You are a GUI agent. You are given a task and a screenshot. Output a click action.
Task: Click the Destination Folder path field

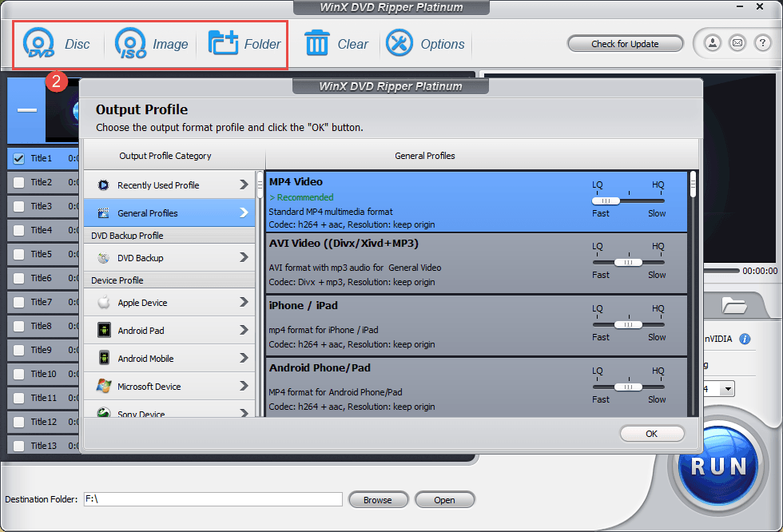213,499
